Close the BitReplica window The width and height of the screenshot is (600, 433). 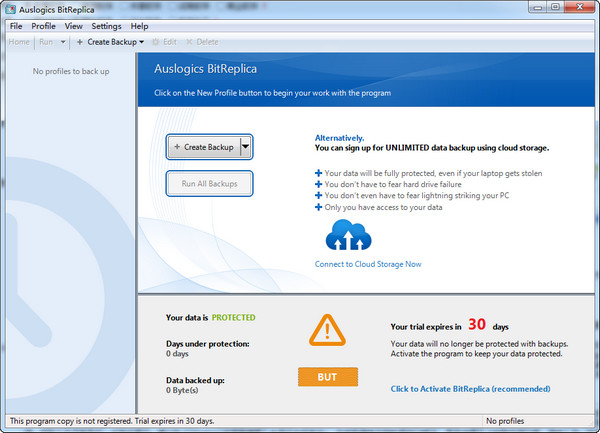click(x=579, y=7)
